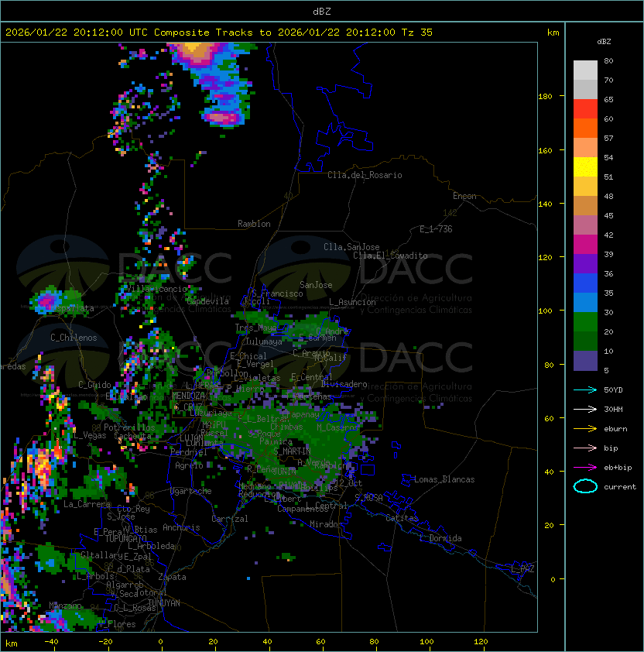Pick the light orange 54-57 dBZ legend swatch

(x=585, y=148)
